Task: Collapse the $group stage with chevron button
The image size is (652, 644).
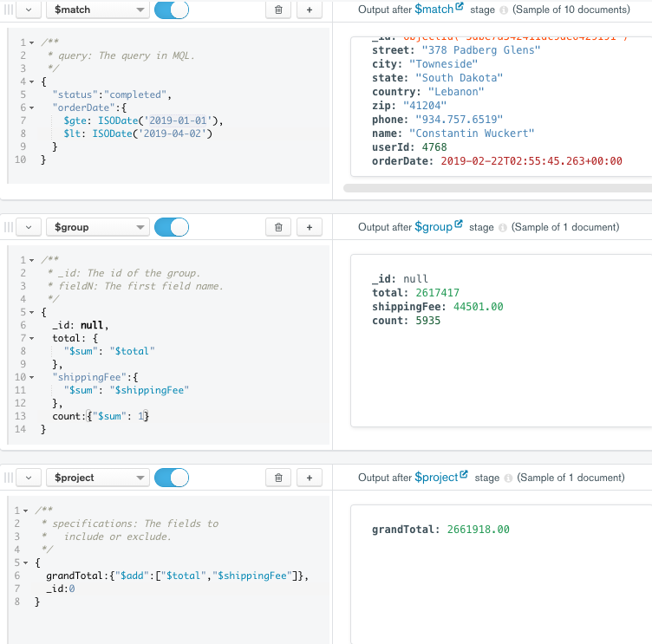Action: point(29,227)
